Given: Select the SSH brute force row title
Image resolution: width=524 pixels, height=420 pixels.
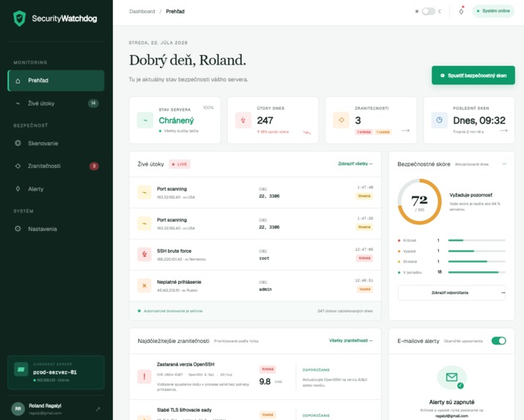Looking at the screenshot, I should coord(174,251).
